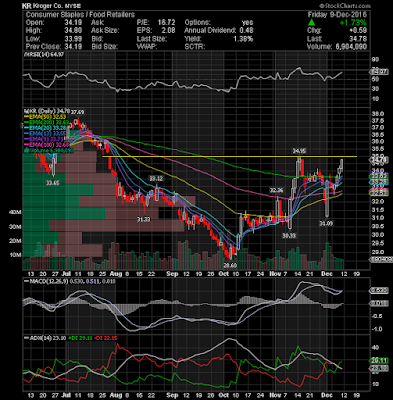The height and width of the screenshot is (400, 393).
Task: Click the 32.26 price annotation
Action: point(276,190)
